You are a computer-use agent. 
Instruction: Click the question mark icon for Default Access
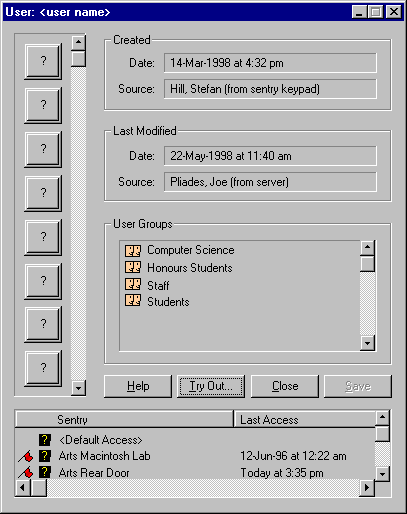click(x=45, y=440)
